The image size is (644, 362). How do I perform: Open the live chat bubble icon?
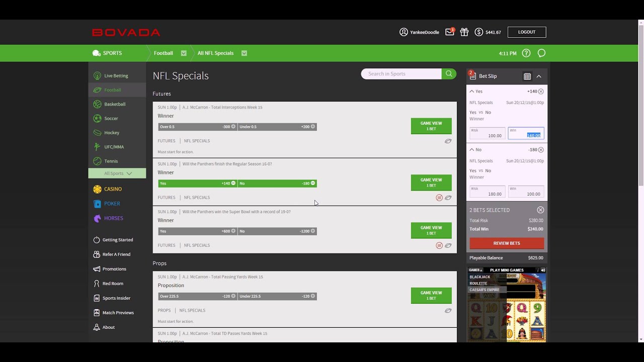pos(541,53)
